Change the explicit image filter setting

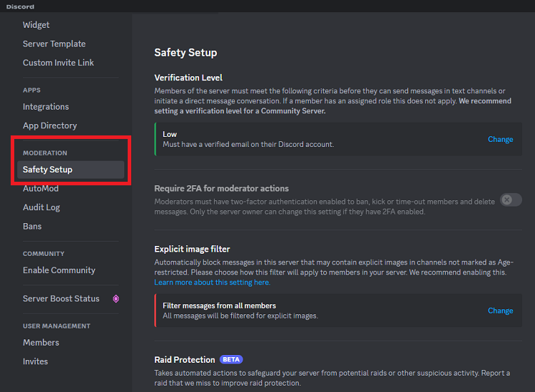[500, 311]
